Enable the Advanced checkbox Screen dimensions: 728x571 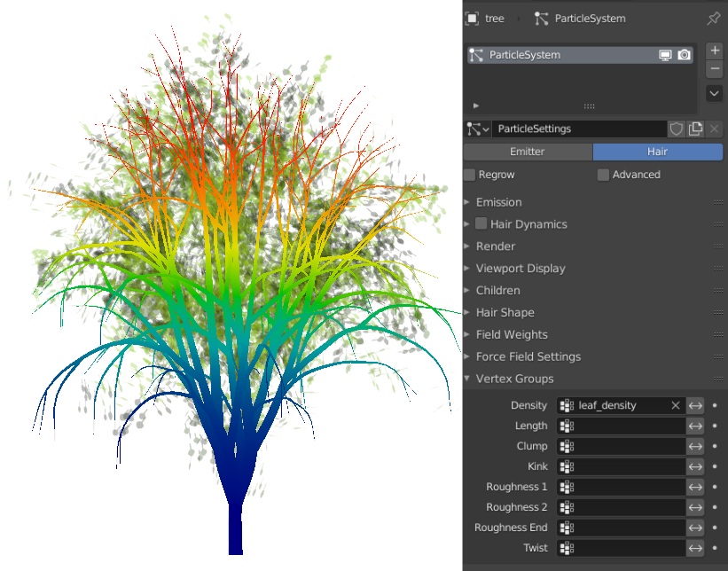tap(603, 175)
